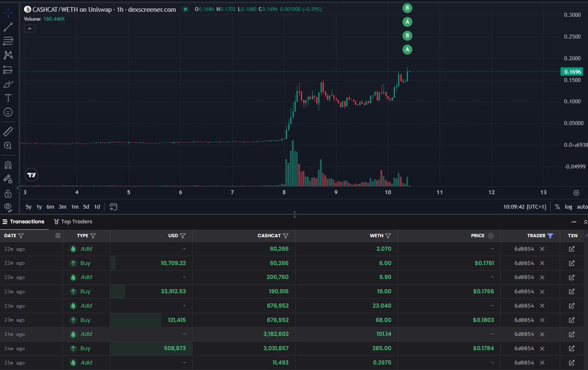This screenshot has height=370, width=588.
Task: Click the 285.00 WETH value
Action: coord(383,348)
